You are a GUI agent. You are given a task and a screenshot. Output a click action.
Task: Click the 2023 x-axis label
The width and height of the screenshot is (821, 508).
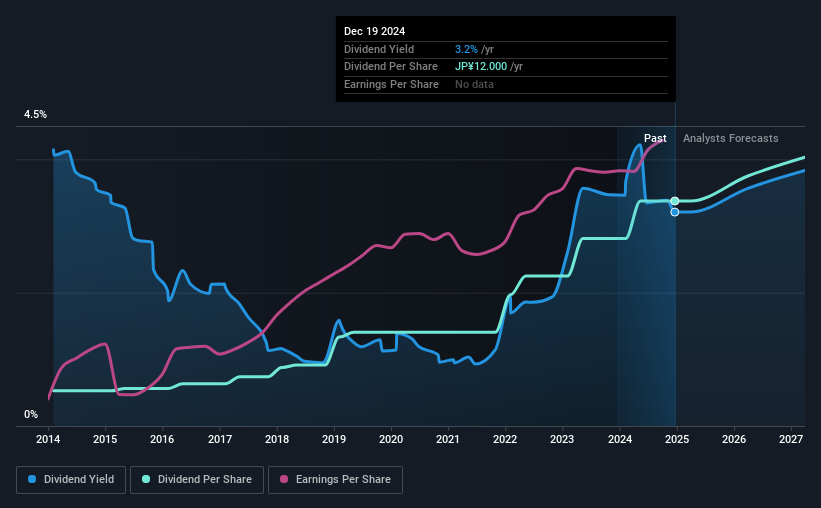562,439
